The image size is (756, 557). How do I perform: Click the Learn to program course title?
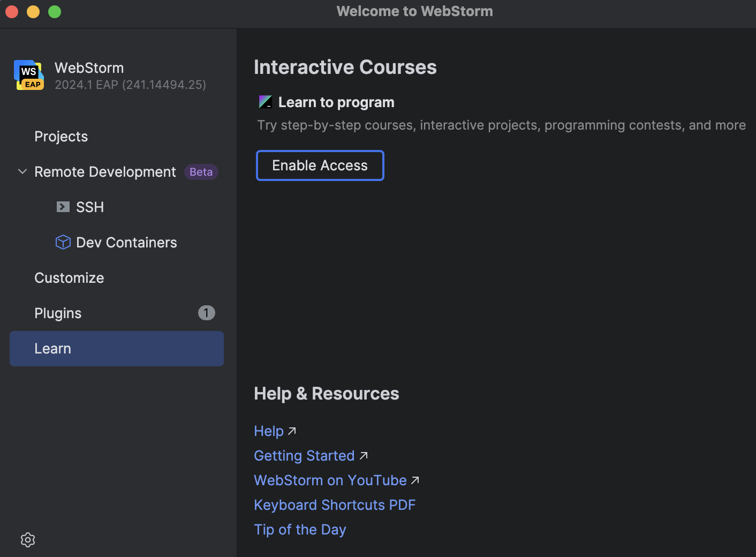[x=336, y=102]
